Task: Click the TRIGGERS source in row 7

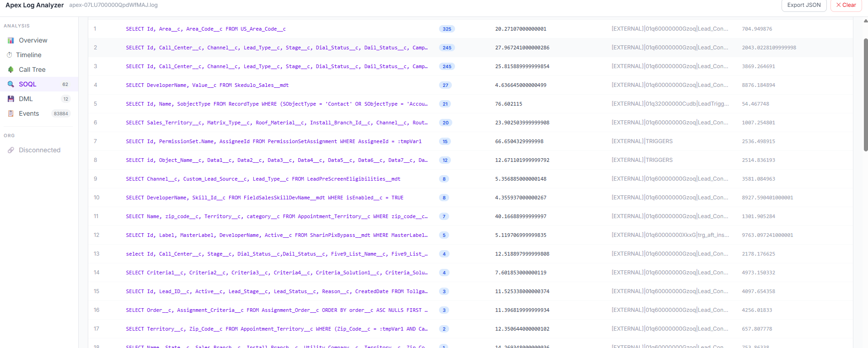Action: pyautogui.click(x=642, y=141)
